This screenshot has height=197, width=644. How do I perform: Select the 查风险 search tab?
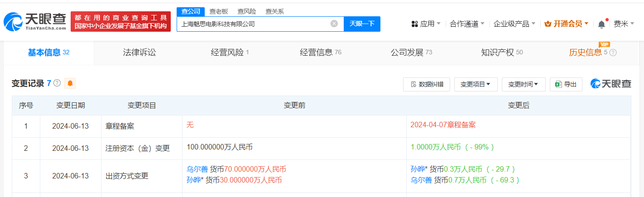pyautogui.click(x=247, y=11)
